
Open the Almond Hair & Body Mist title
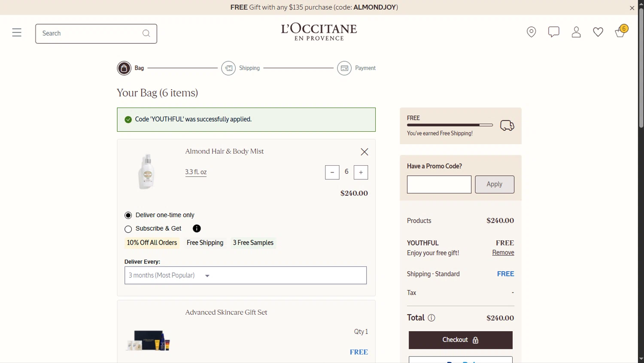[225, 151]
